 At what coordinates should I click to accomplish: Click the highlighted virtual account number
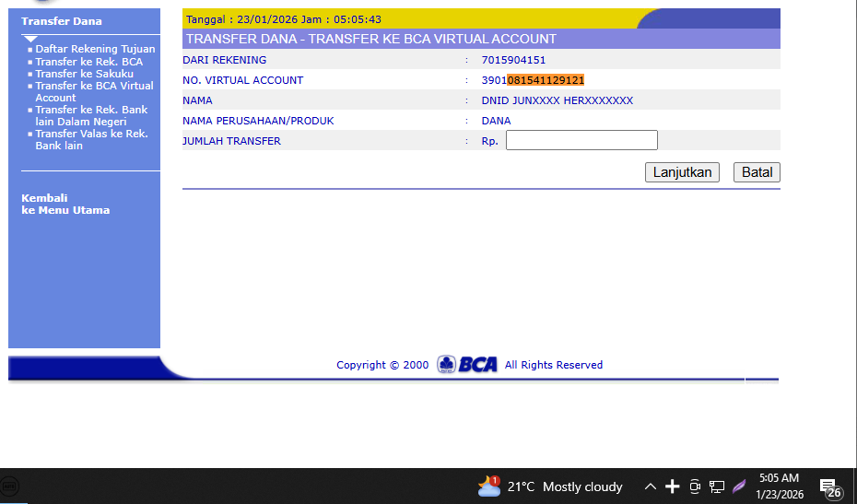(546, 80)
